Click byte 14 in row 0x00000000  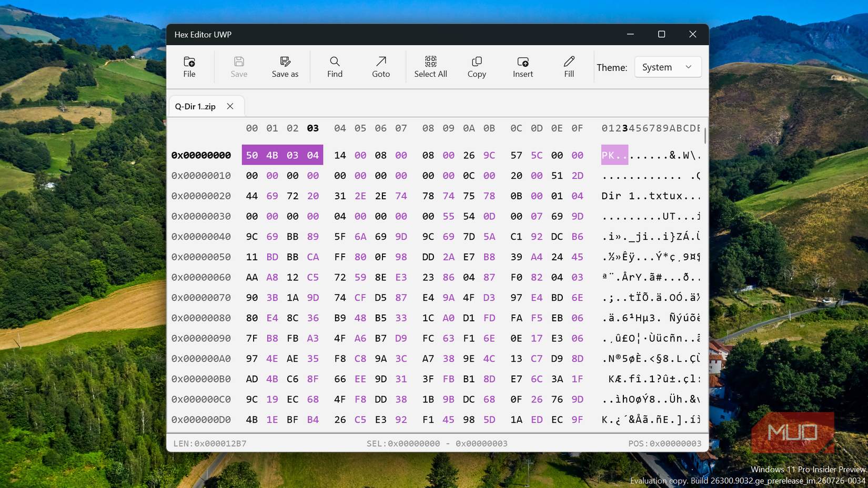[x=340, y=155]
